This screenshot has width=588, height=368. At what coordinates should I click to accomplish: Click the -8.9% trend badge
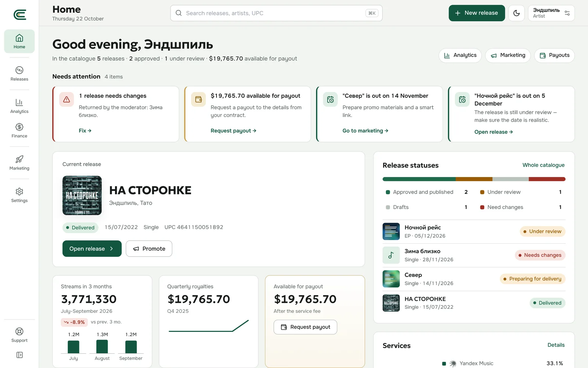(74, 322)
